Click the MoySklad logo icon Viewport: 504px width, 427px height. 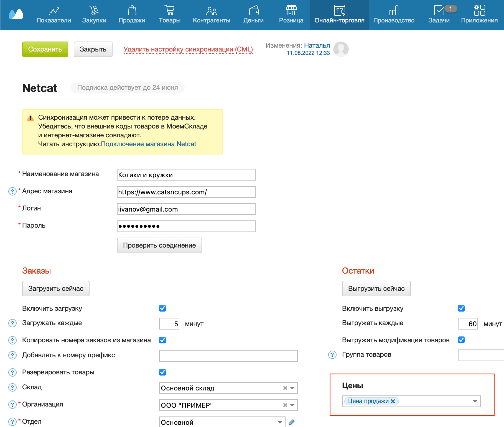click(16, 14)
